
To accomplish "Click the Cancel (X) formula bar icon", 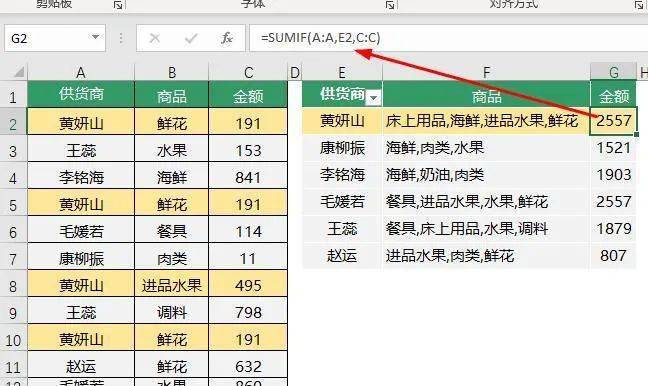I will click(155, 38).
